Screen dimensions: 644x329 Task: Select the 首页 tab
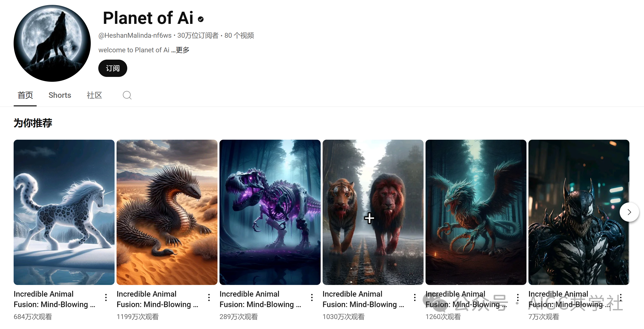[25, 95]
